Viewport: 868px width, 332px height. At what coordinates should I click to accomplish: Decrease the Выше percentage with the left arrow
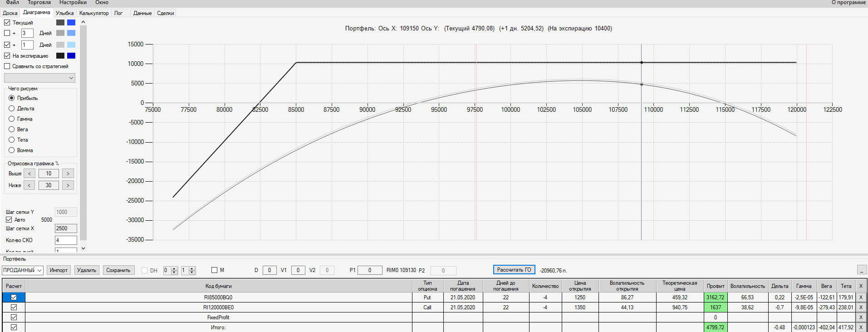pyautogui.click(x=29, y=173)
